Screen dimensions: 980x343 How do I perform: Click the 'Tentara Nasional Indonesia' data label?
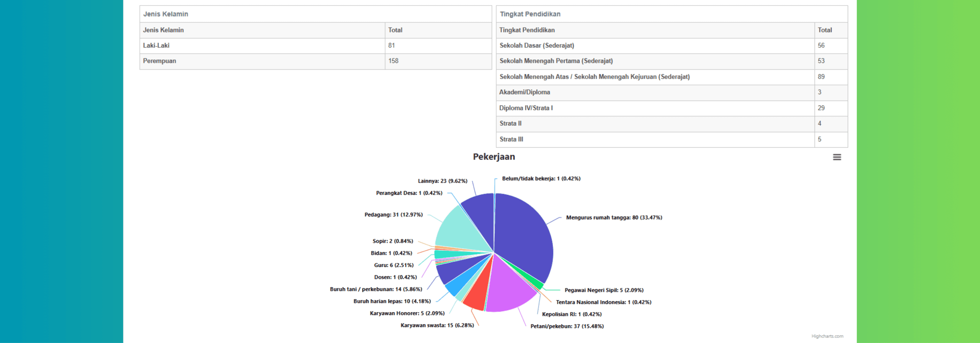pyautogui.click(x=603, y=302)
